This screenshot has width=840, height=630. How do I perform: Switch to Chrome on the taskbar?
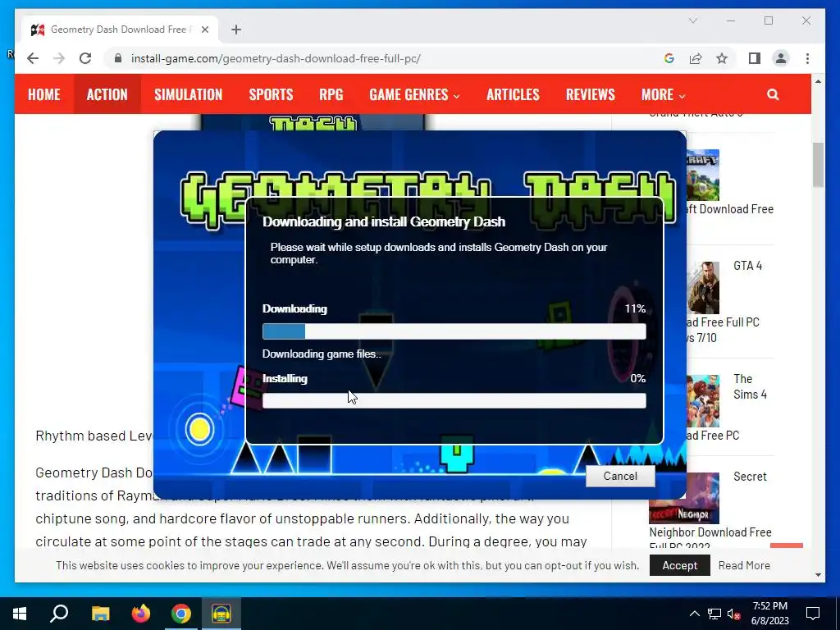181,614
